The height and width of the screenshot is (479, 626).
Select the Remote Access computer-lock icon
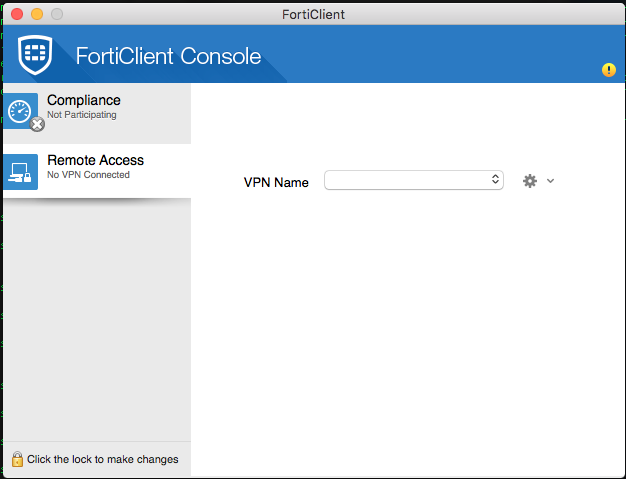coord(20,172)
